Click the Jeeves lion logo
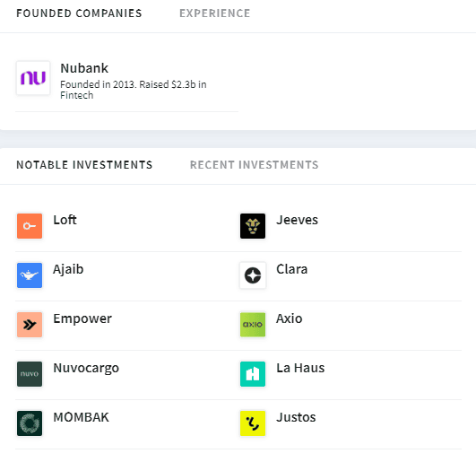 [253, 226]
